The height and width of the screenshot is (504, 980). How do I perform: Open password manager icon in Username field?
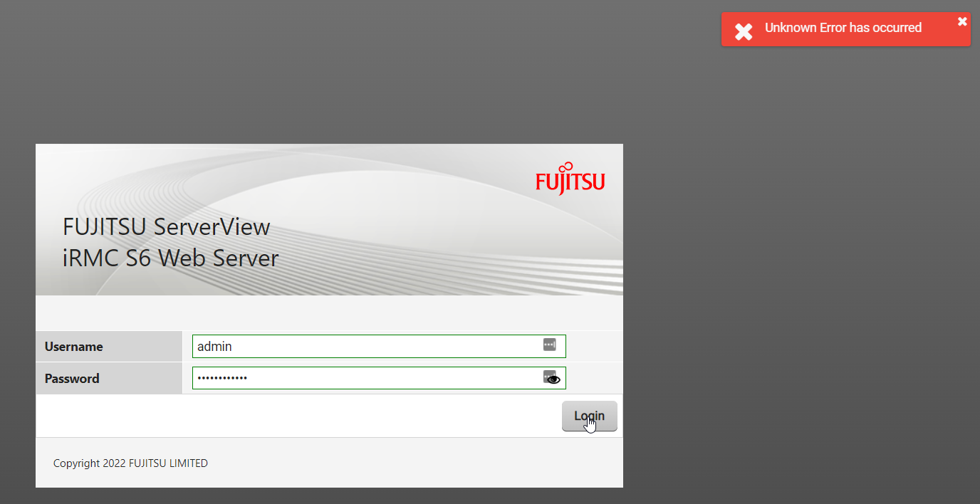pyautogui.click(x=549, y=345)
